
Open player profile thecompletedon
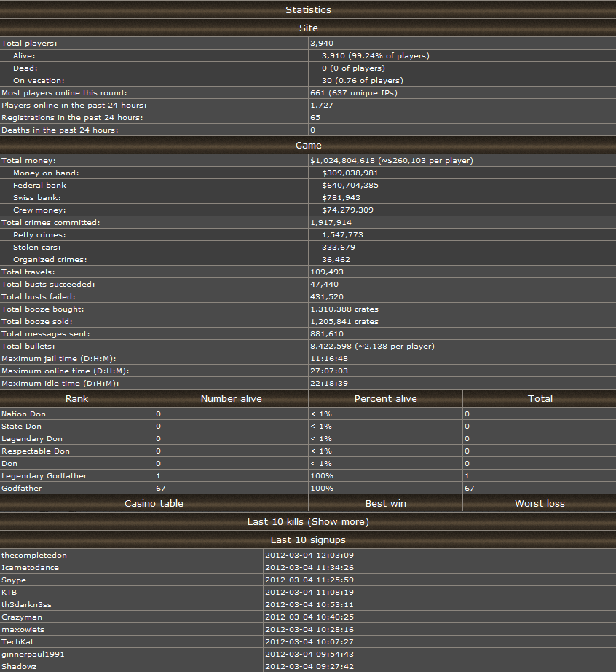click(34, 555)
